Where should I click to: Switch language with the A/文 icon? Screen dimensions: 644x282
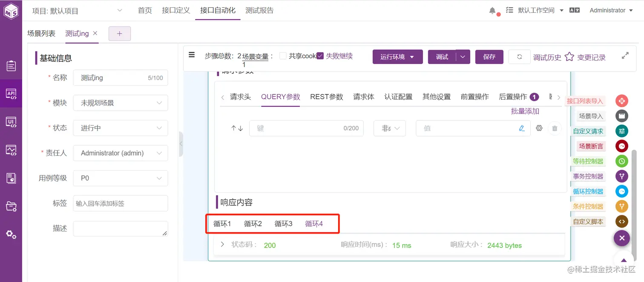575,10
